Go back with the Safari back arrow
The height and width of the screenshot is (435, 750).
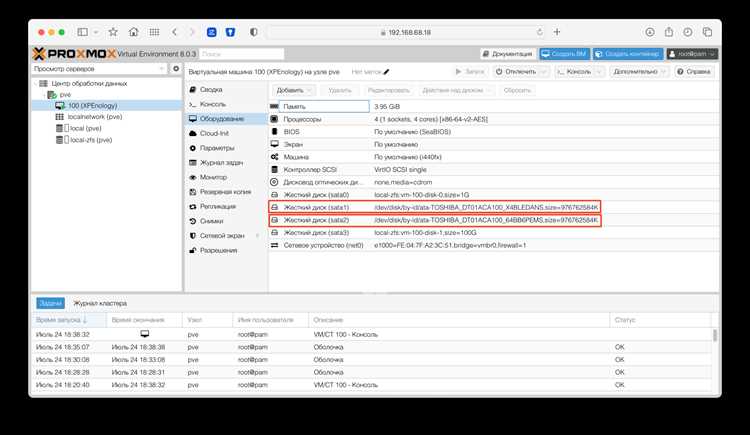[x=175, y=32]
